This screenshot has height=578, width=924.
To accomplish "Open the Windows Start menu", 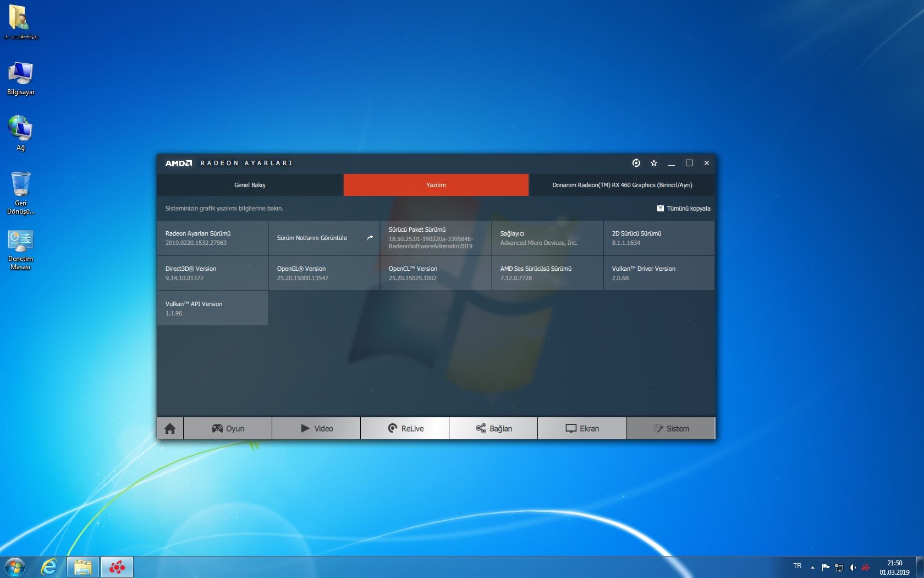I will [x=15, y=566].
